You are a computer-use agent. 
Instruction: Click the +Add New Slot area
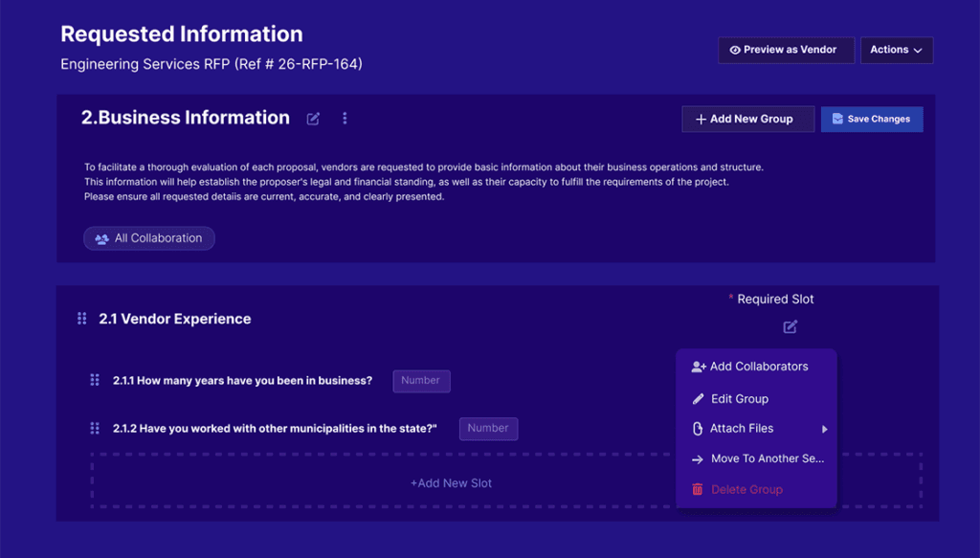coord(451,483)
